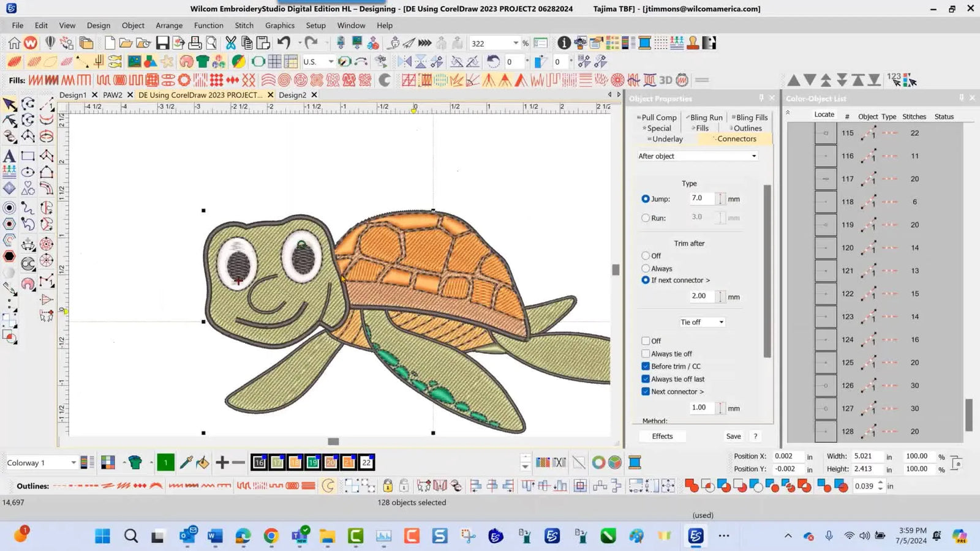This screenshot has width=980, height=551.
Task: Click the color wheel icon
Action: (x=599, y=462)
